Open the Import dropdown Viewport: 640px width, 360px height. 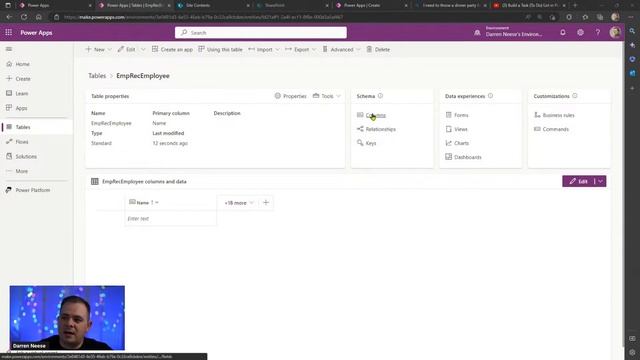[x=264, y=49]
